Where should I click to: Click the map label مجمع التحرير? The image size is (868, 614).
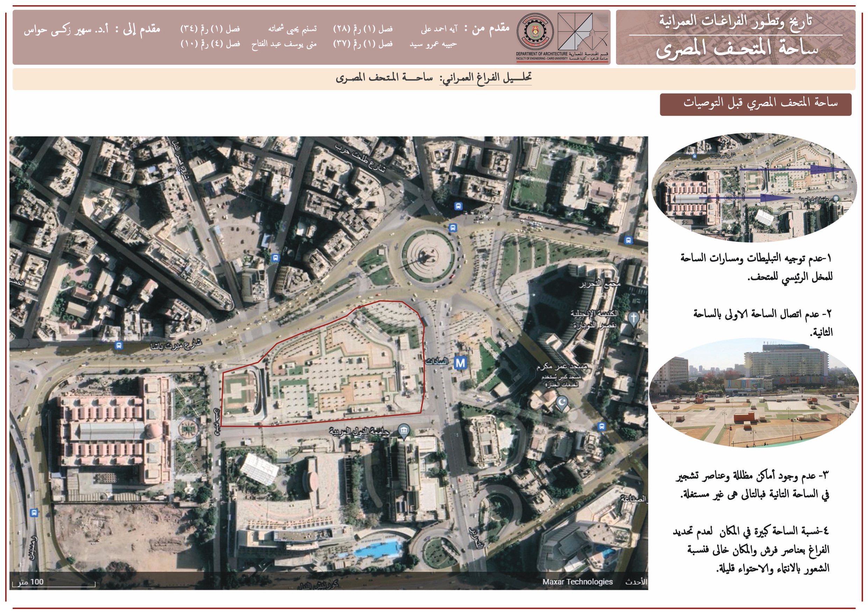(x=600, y=283)
